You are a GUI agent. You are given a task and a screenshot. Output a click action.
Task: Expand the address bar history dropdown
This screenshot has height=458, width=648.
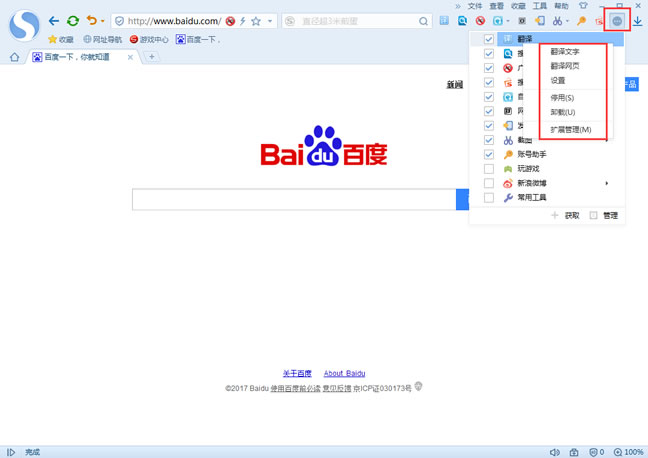270,21
